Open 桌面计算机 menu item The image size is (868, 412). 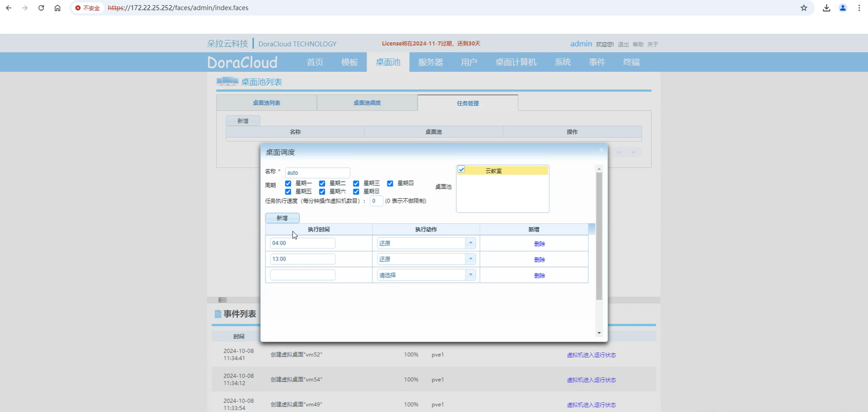point(515,62)
